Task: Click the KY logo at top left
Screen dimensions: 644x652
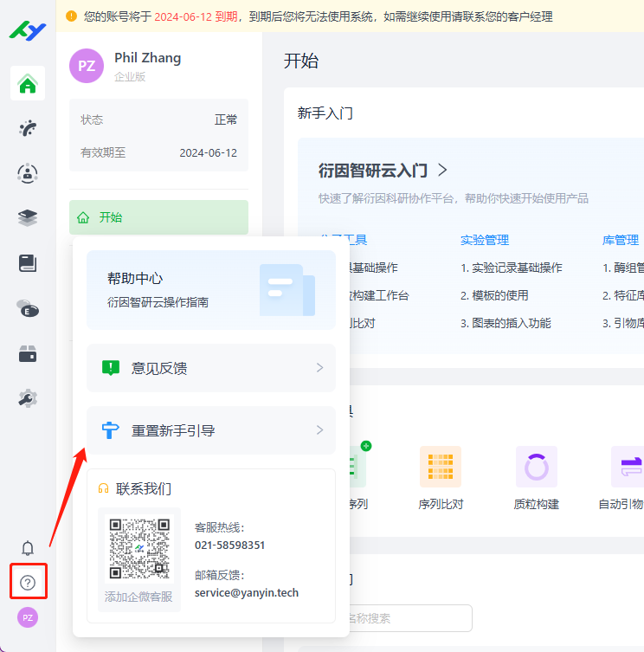Action: tap(28, 30)
